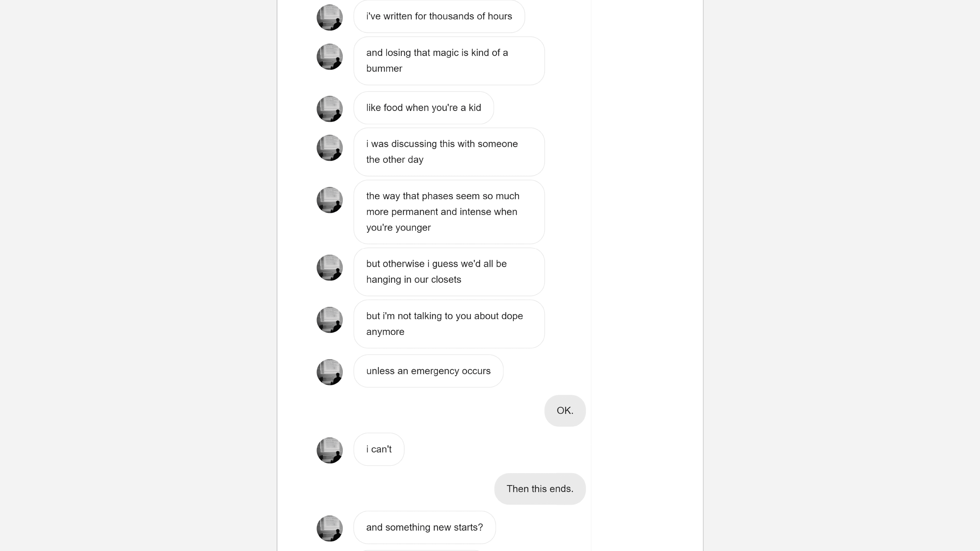Click avatar next to 'like food when you're a kid'
The image size is (980, 551).
coord(329,109)
